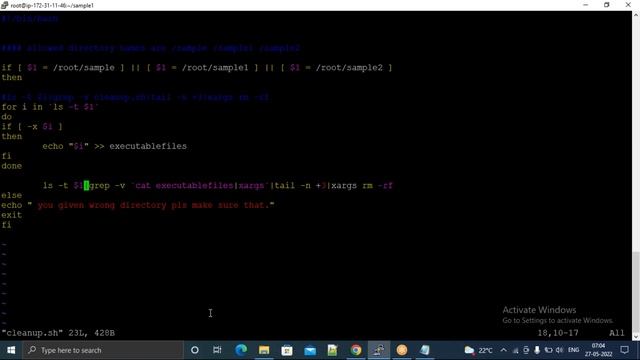The image size is (640, 360).
Task: Launch Microsoft Edge from the taskbar
Action: 241,350
